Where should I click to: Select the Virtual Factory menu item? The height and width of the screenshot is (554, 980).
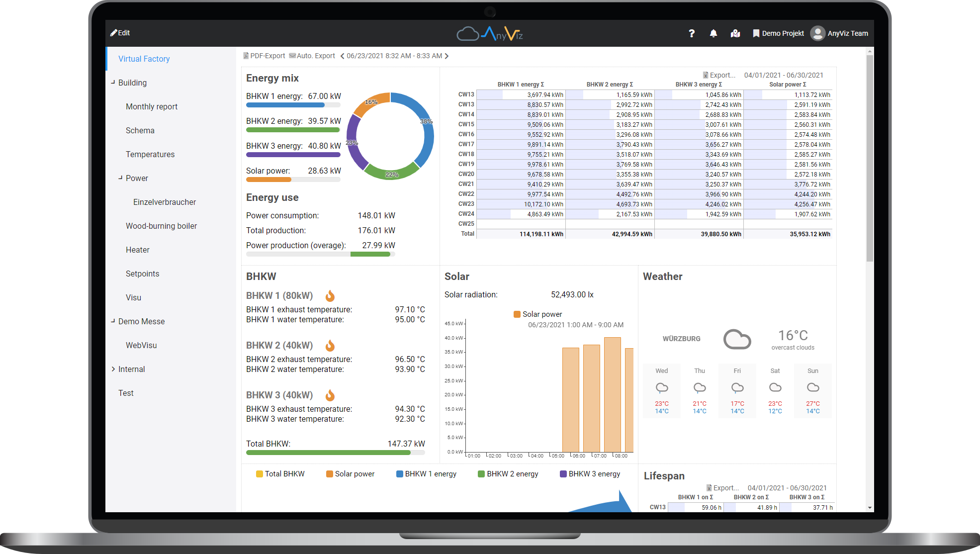tap(144, 59)
